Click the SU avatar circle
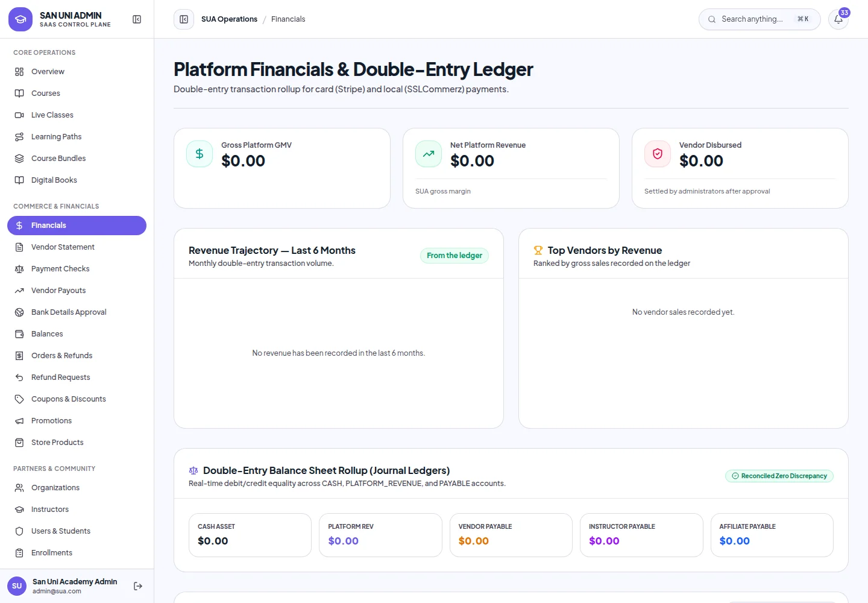The width and height of the screenshot is (868, 603). [x=17, y=586]
